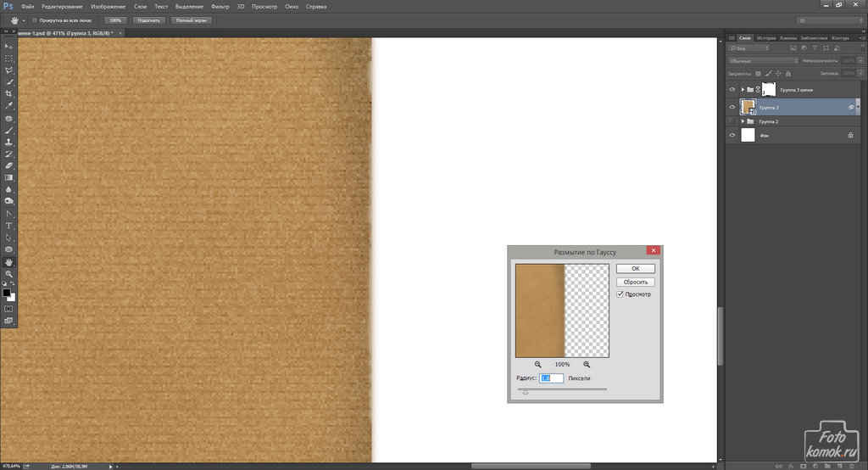Expand the Группа 3 копия group arrow
The image size is (868, 470).
743,89
